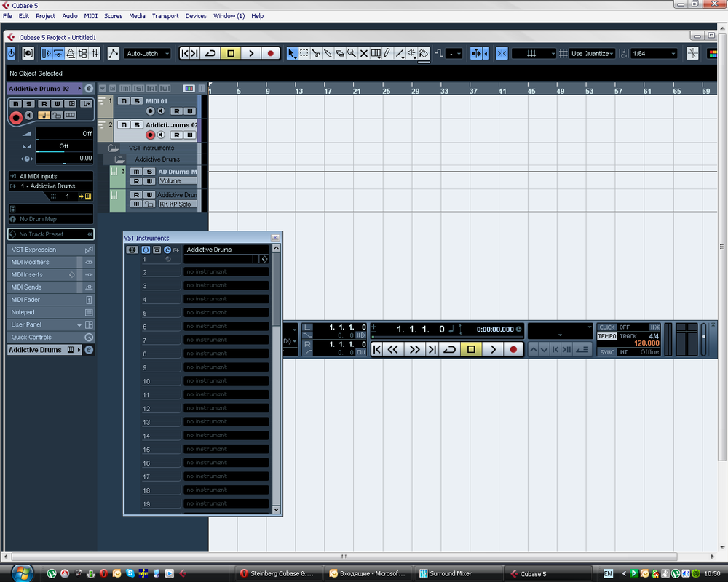728x582 pixels.
Task: Toggle Constrain Delay Compensation power button
Action: (12, 53)
